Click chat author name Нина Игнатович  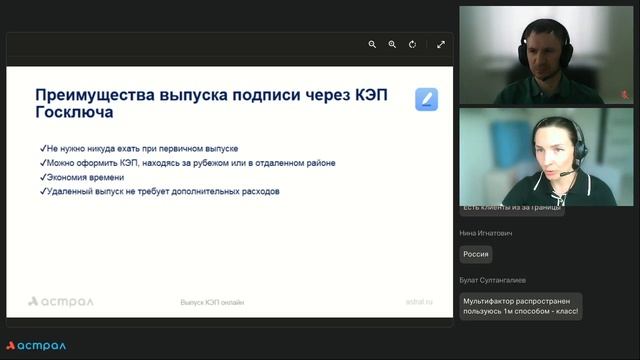click(x=486, y=233)
